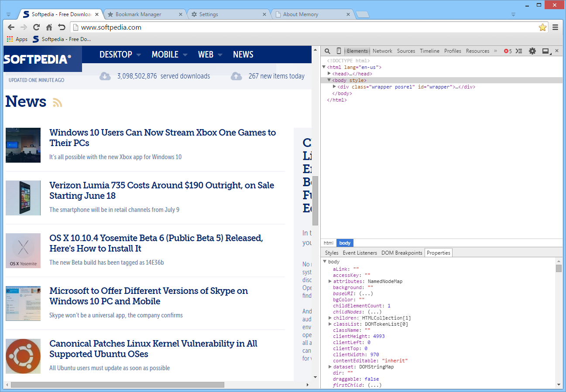Show the DevTools console drawer icon
The height and width of the screenshot is (392, 566).
519,51
